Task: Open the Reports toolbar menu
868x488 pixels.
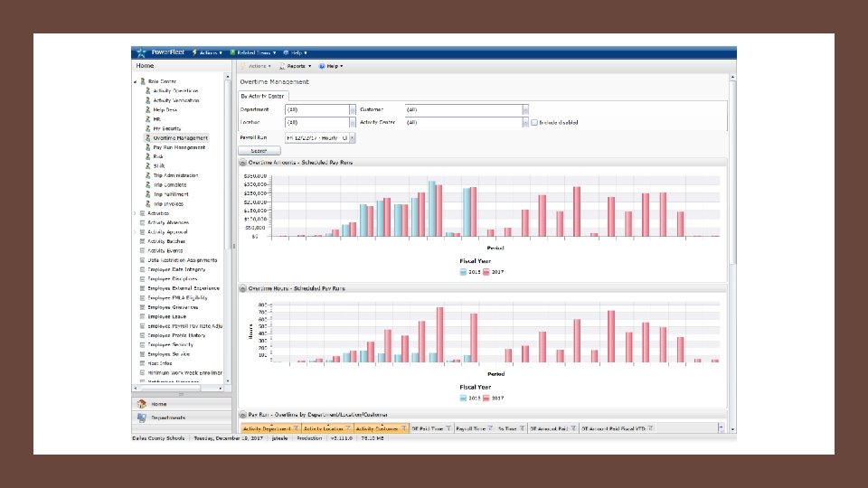Action: [295, 66]
